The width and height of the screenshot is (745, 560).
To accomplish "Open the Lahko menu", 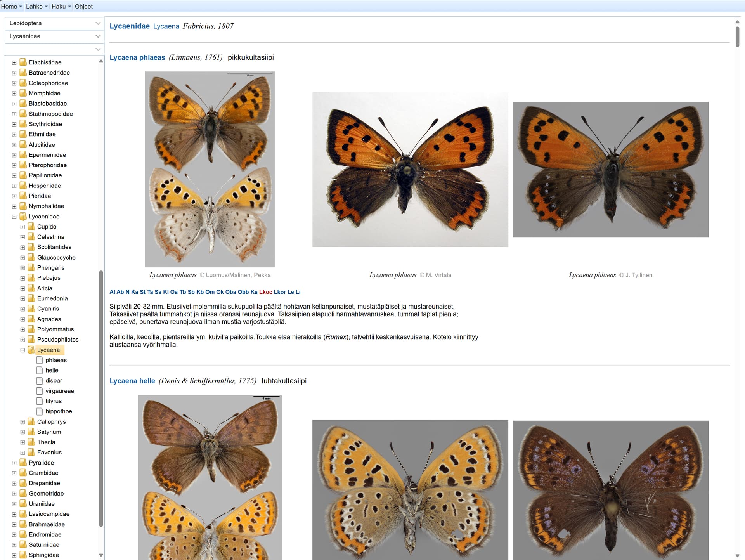I will (x=37, y=6).
